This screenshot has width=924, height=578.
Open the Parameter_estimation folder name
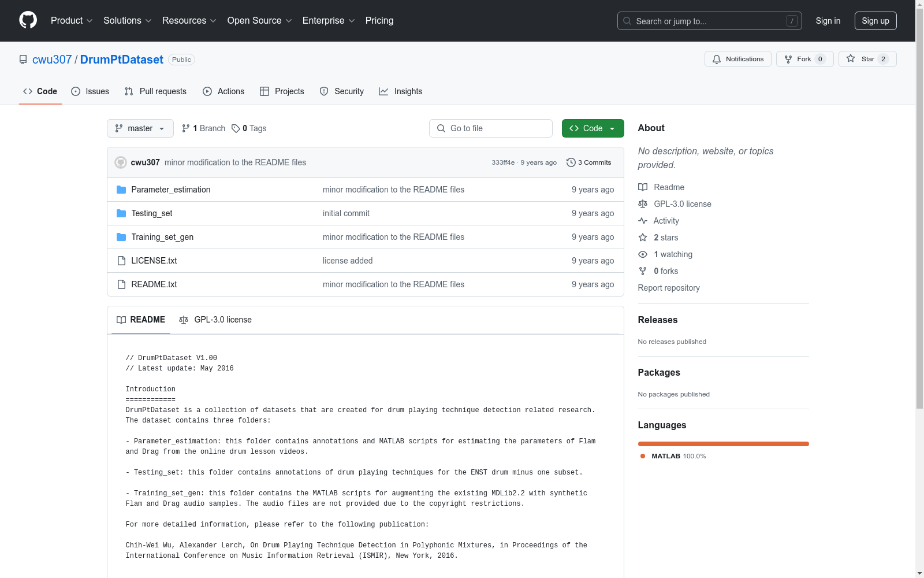click(x=171, y=190)
